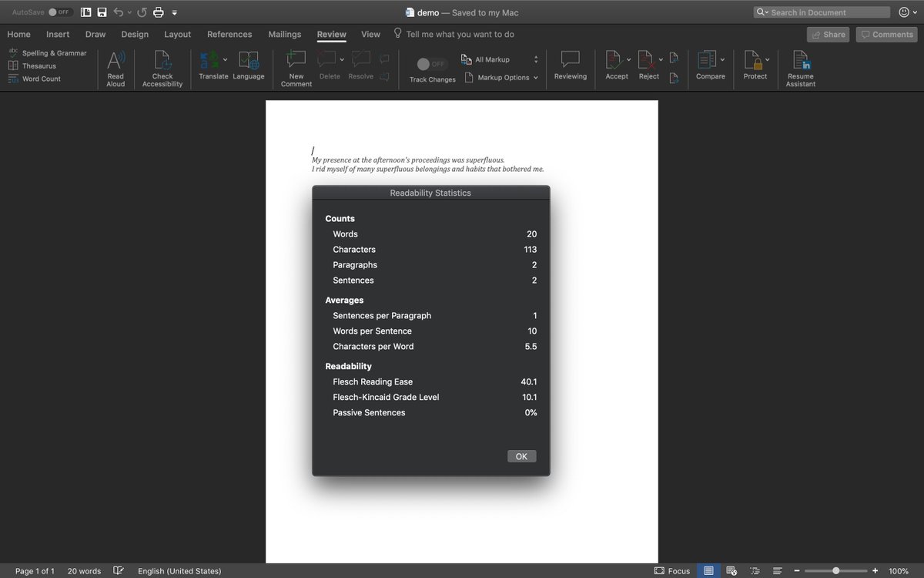Click the Share button
Image resolution: width=924 pixels, height=578 pixels.
pyautogui.click(x=828, y=34)
